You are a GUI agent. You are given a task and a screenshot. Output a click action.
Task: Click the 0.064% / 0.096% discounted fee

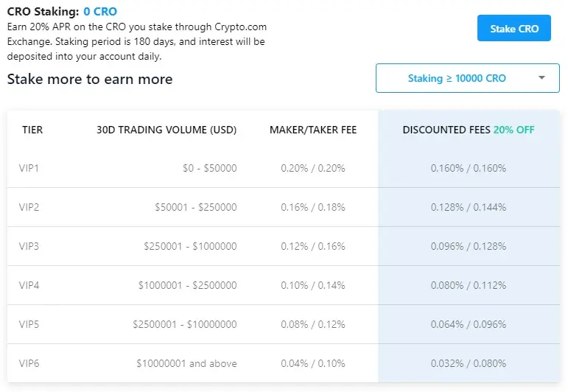(x=469, y=324)
